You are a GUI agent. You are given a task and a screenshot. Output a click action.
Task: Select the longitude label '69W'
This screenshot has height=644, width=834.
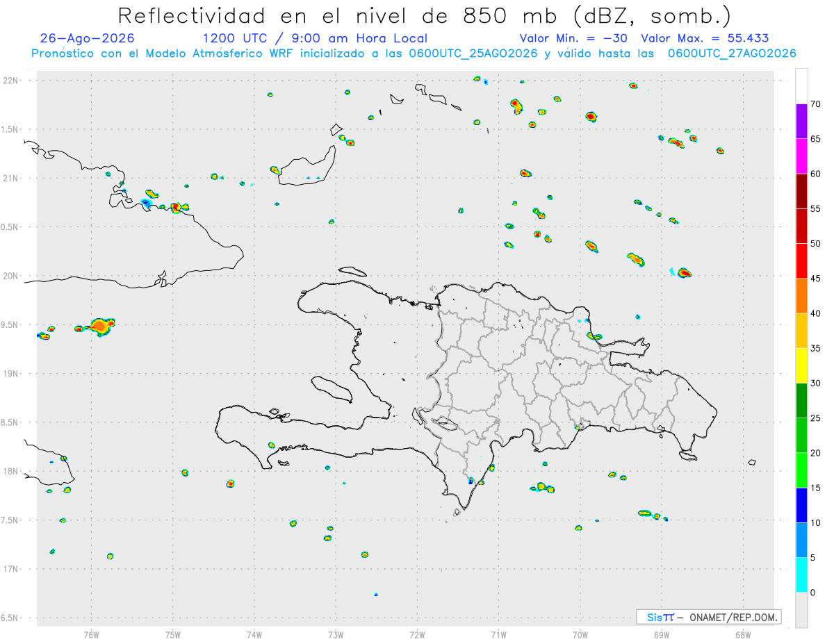[662, 635]
